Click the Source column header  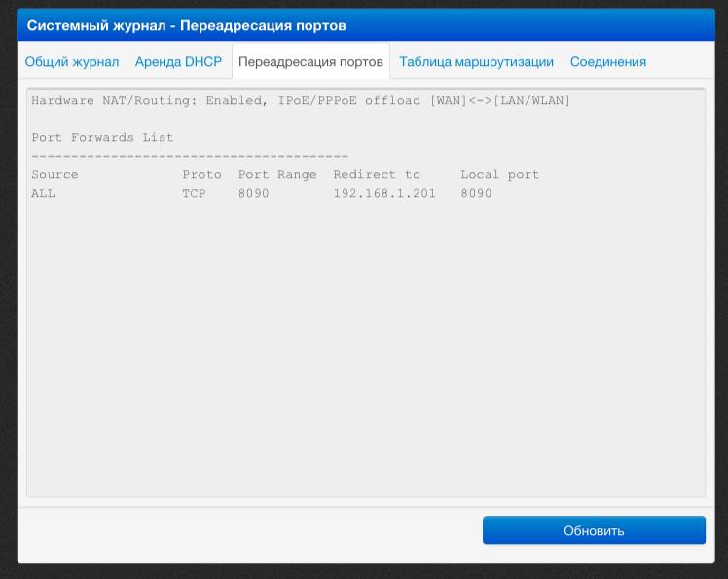pyautogui.click(x=55, y=174)
